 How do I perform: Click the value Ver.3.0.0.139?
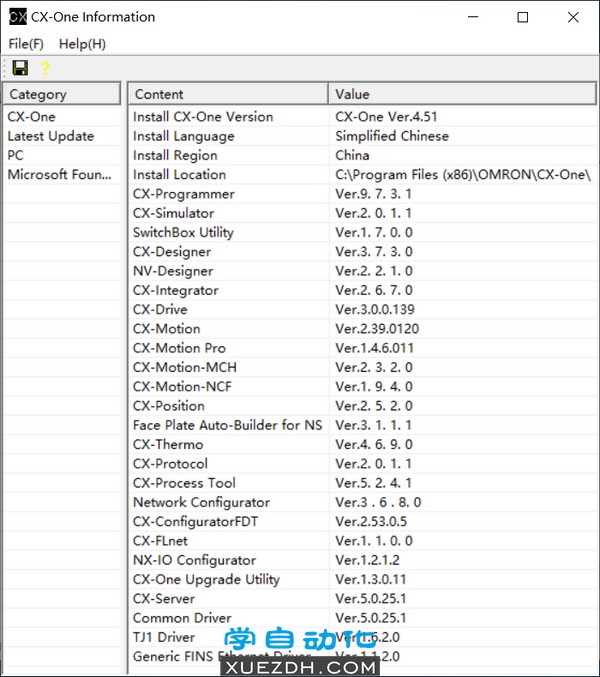(x=375, y=310)
